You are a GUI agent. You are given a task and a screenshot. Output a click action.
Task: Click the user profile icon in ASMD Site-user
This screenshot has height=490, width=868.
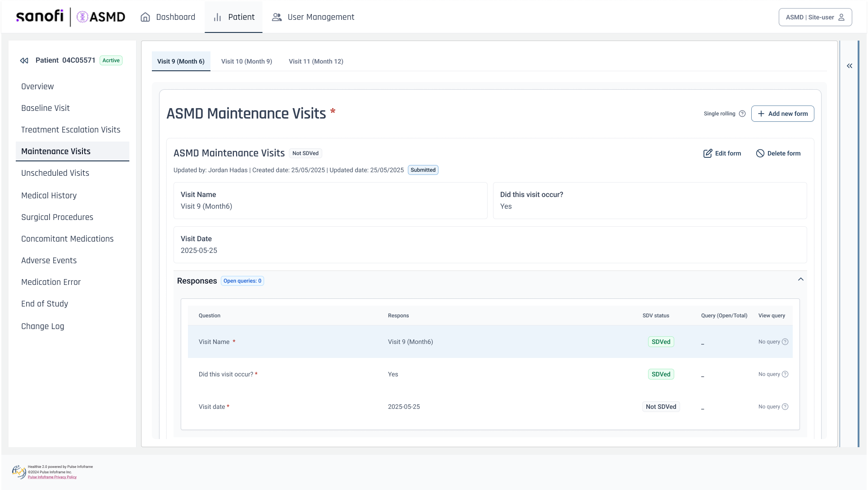click(x=841, y=17)
